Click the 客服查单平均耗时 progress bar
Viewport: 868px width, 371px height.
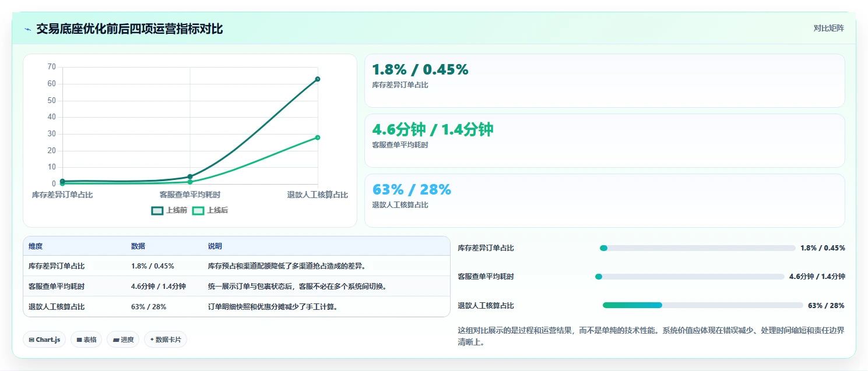point(690,277)
